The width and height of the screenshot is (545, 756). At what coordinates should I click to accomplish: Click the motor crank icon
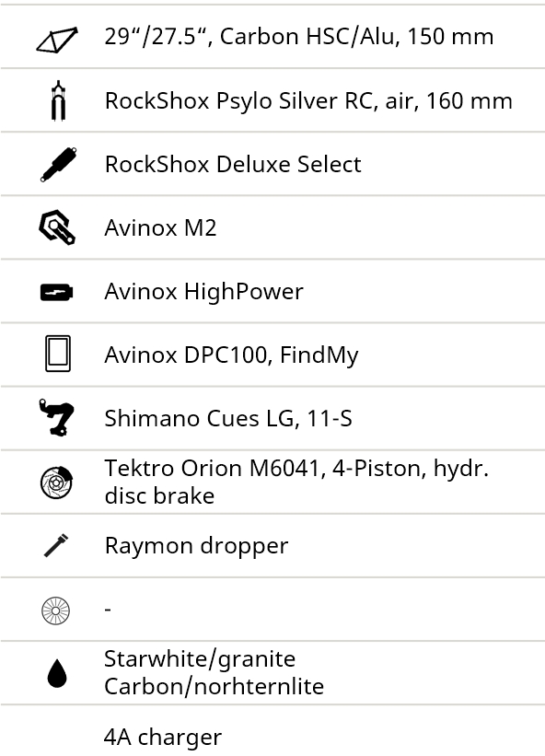(57, 227)
